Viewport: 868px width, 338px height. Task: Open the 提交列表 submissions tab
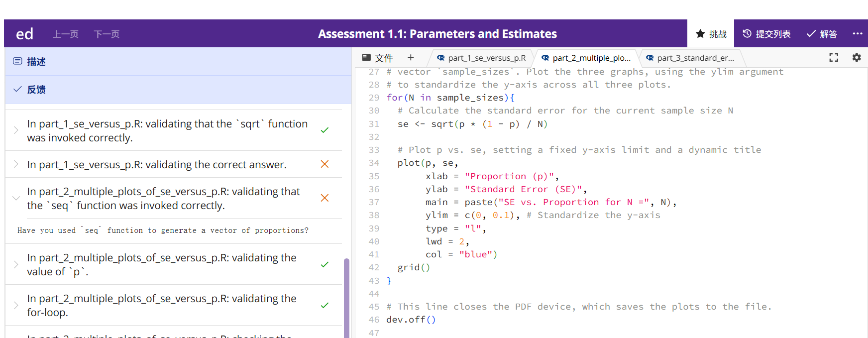(766, 34)
